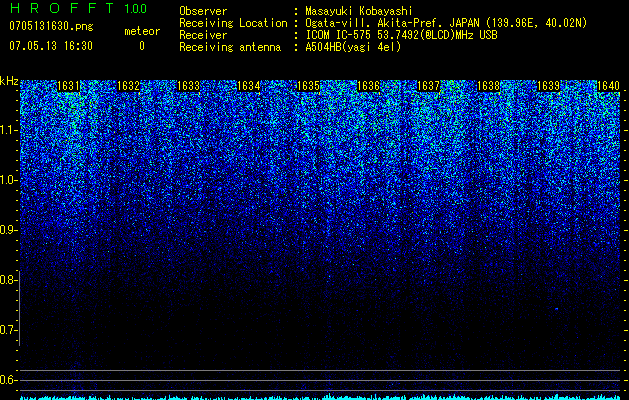Click the meteor count value 0
Image resolution: width=629 pixels, height=400 pixels.
tap(142, 46)
